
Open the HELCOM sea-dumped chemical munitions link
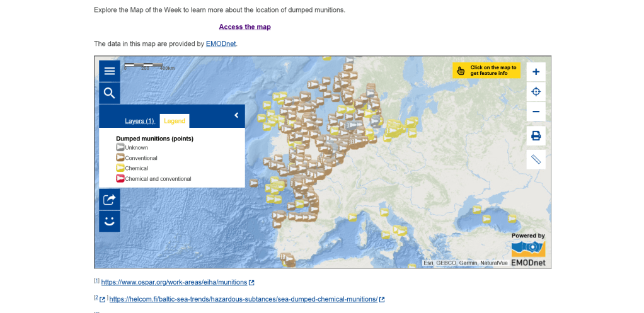243,299
